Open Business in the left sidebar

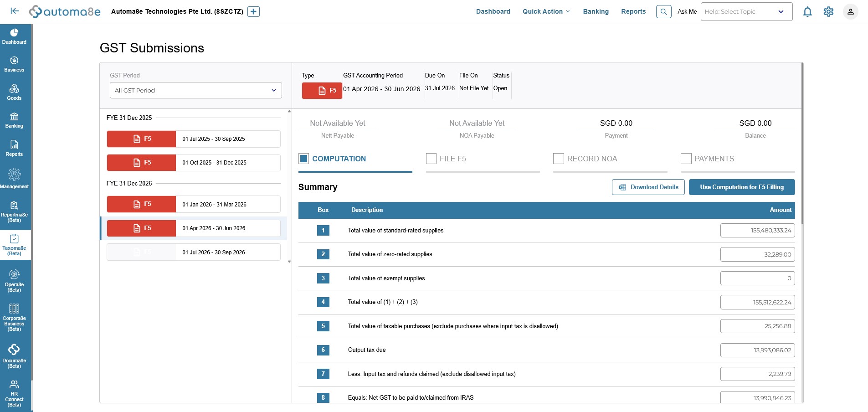(x=14, y=64)
